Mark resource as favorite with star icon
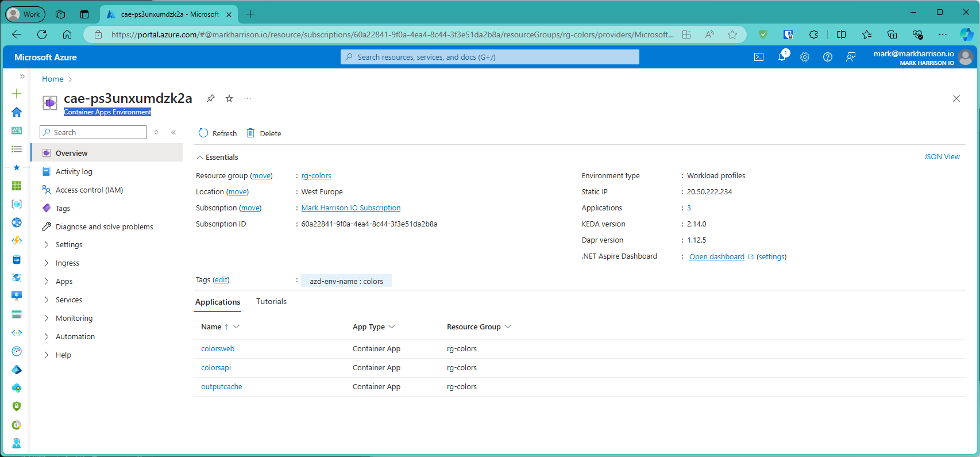 pyautogui.click(x=229, y=98)
